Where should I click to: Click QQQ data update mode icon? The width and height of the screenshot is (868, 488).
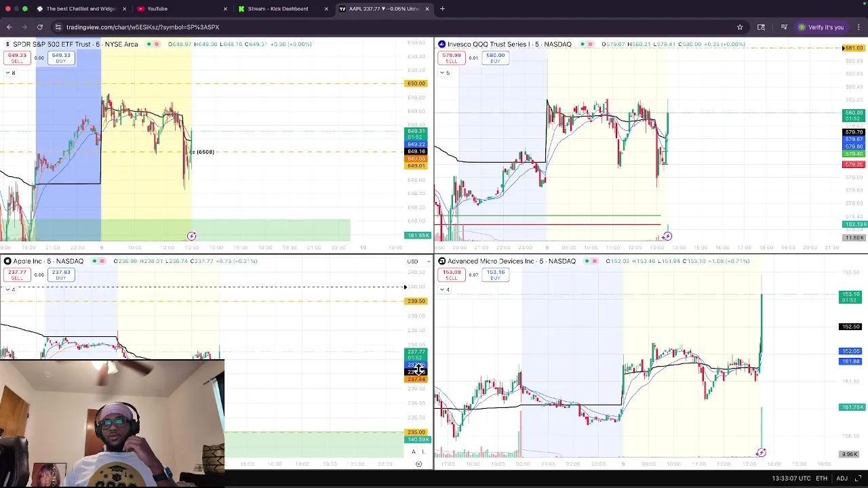pyautogui.click(x=591, y=44)
